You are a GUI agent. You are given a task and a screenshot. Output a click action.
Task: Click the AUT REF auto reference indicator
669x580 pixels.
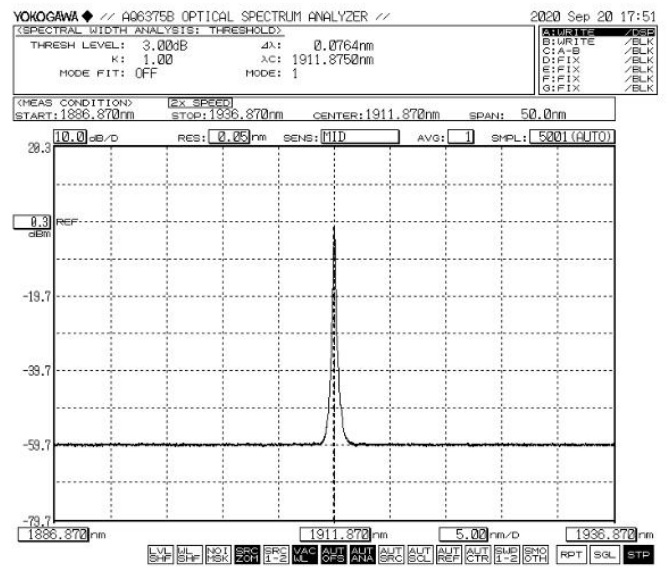click(x=449, y=554)
